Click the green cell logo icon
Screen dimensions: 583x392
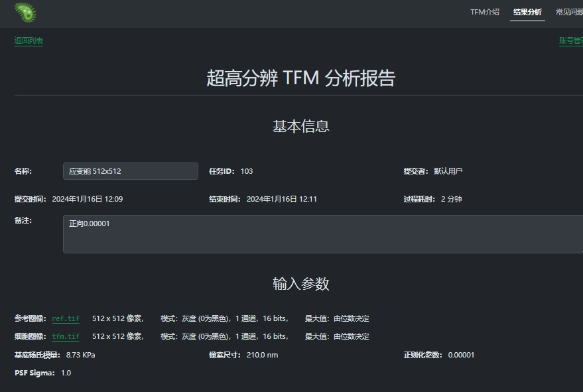coord(25,13)
